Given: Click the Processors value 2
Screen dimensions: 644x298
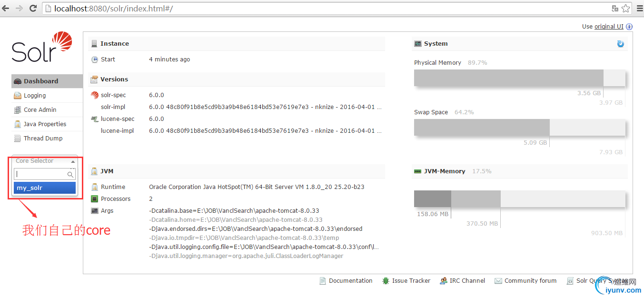Looking at the screenshot, I should (x=151, y=199).
